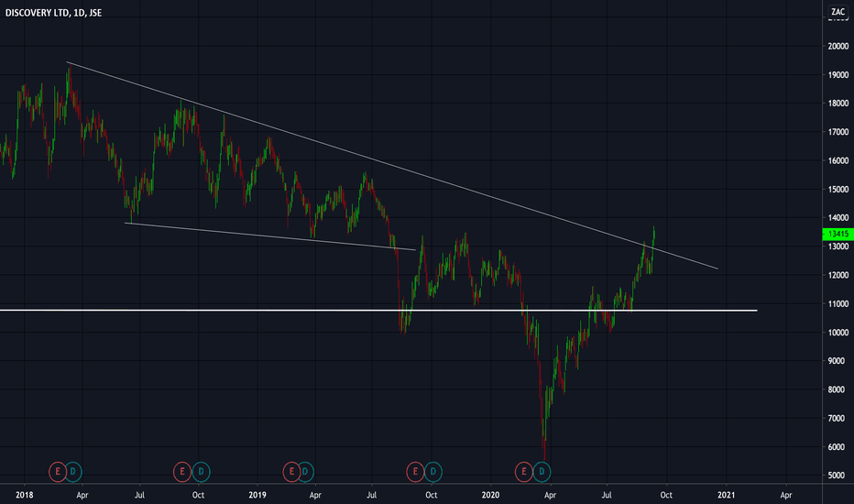Click the 16000 price axis label

[x=838, y=160]
